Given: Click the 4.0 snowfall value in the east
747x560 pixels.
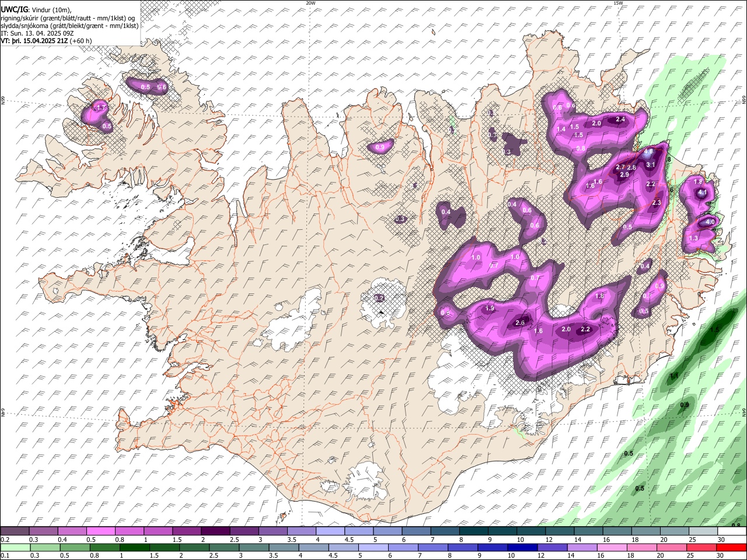Looking at the screenshot, I should coord(710,222).
